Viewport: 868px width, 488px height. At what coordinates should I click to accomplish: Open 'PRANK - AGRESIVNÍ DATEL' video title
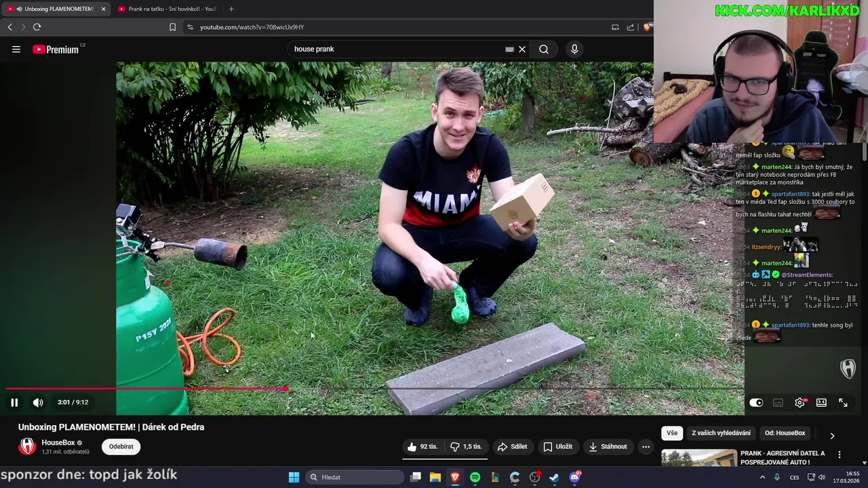point(783,457)
